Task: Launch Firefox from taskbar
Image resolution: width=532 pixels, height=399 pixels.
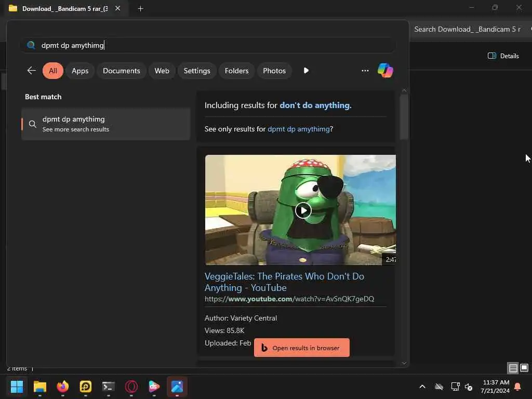Action: coord(63,387)
